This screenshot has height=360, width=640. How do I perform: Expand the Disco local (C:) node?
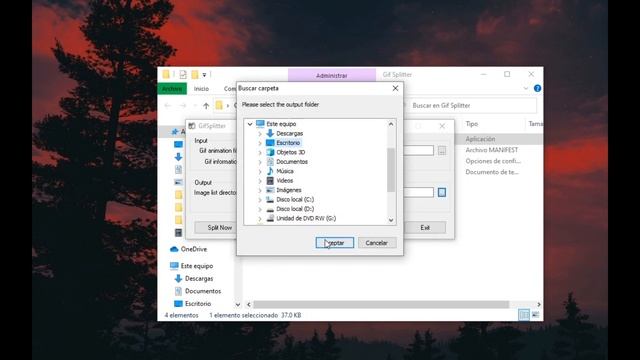(x=260, y=199)
